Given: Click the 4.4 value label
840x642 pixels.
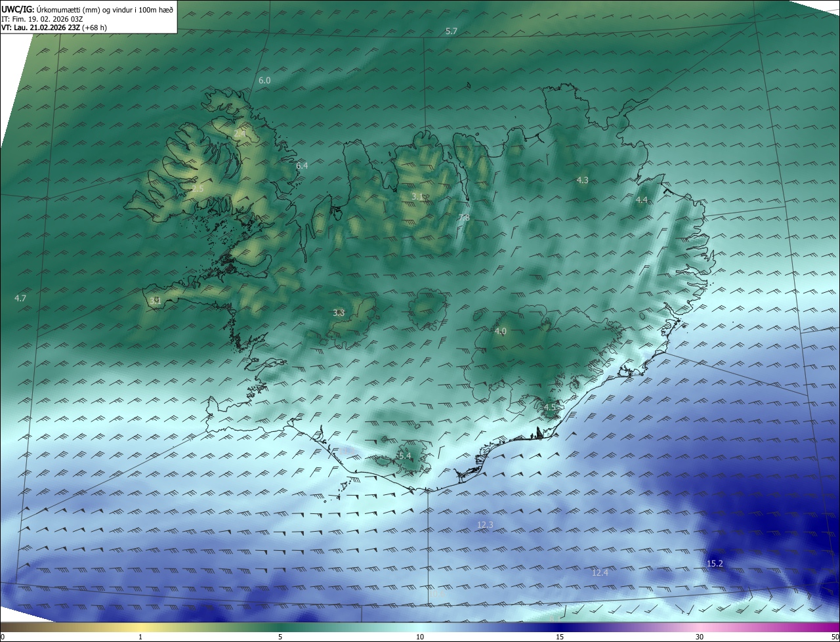Looking at the screenshot, I should 641,200.
